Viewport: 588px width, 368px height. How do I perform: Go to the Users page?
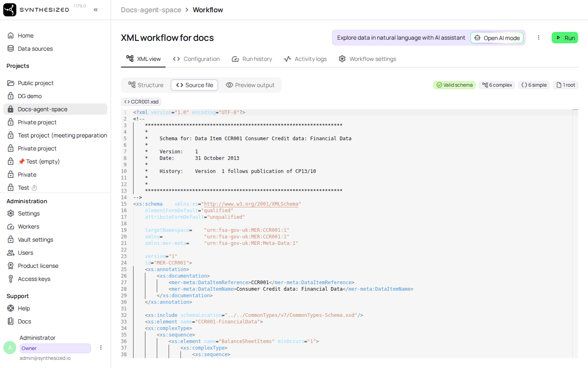tap(55, 253)
